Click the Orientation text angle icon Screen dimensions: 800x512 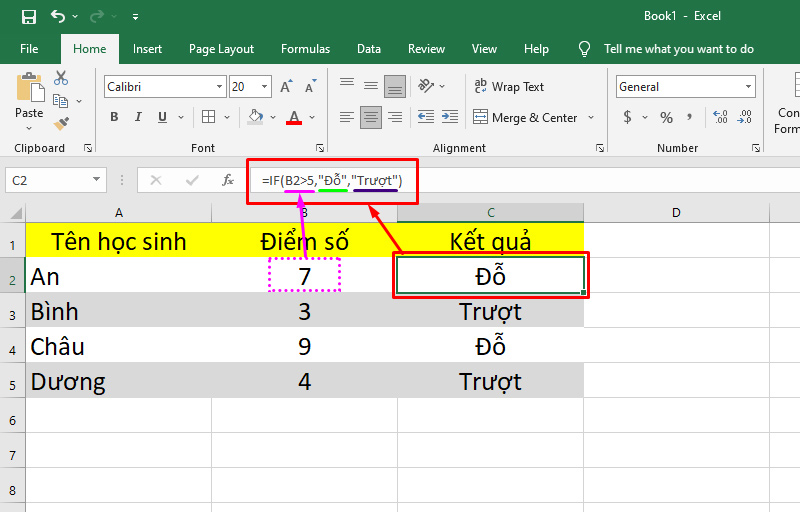pyautogui.click(x=426, y=86)
